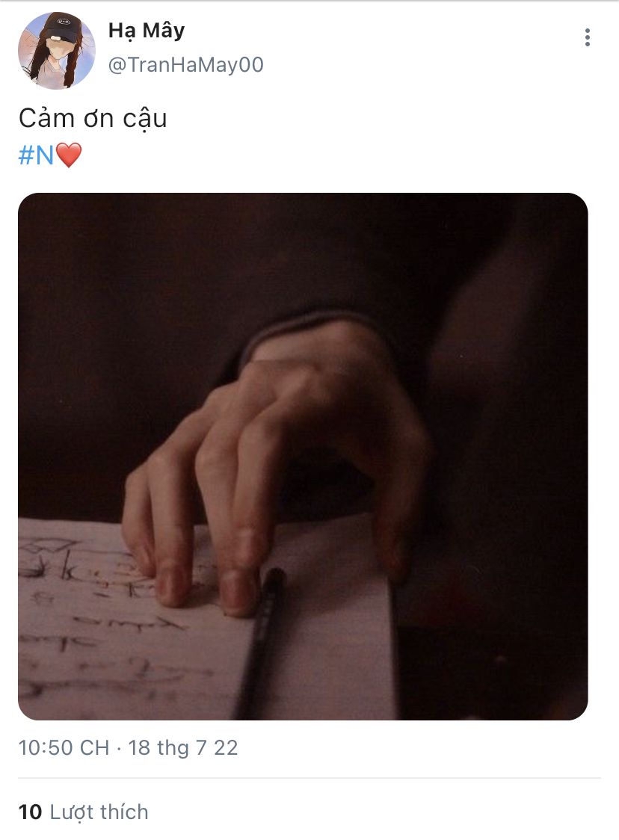Open profile via @TranHaMay00 handle
This screenshot has width=619, height=840.
point(186,65)
